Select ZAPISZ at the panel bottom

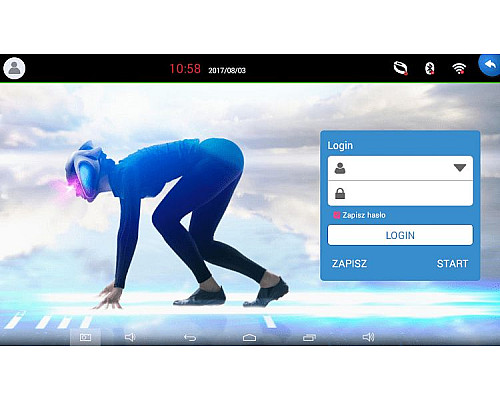(349, 264)
